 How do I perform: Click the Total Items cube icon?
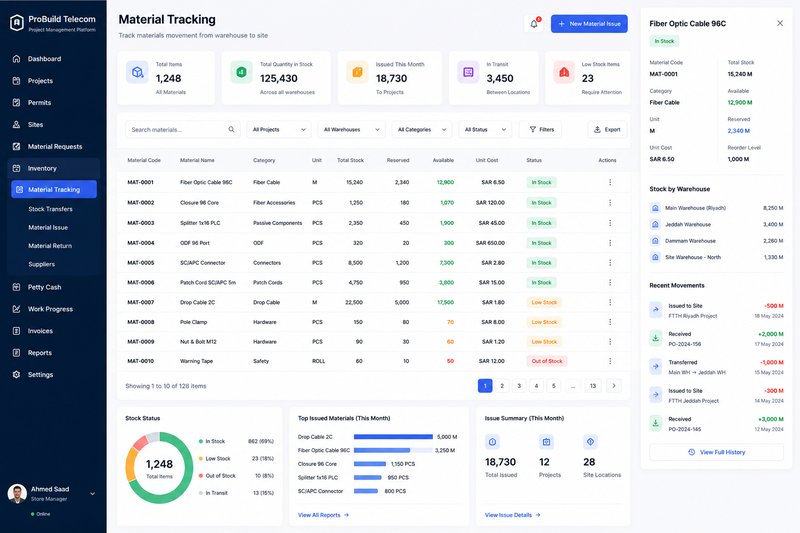(x=137, y=72)
